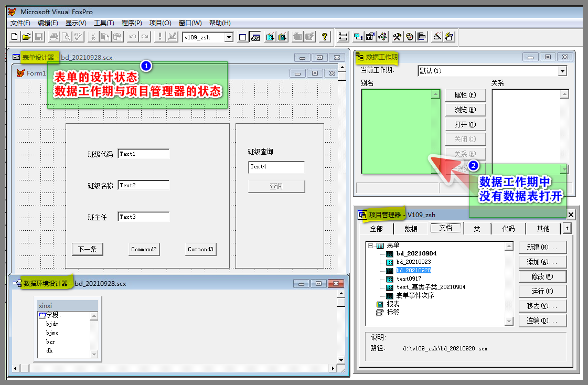Select the Text1 textbox beside 班级代码

(x=144, y=154)
